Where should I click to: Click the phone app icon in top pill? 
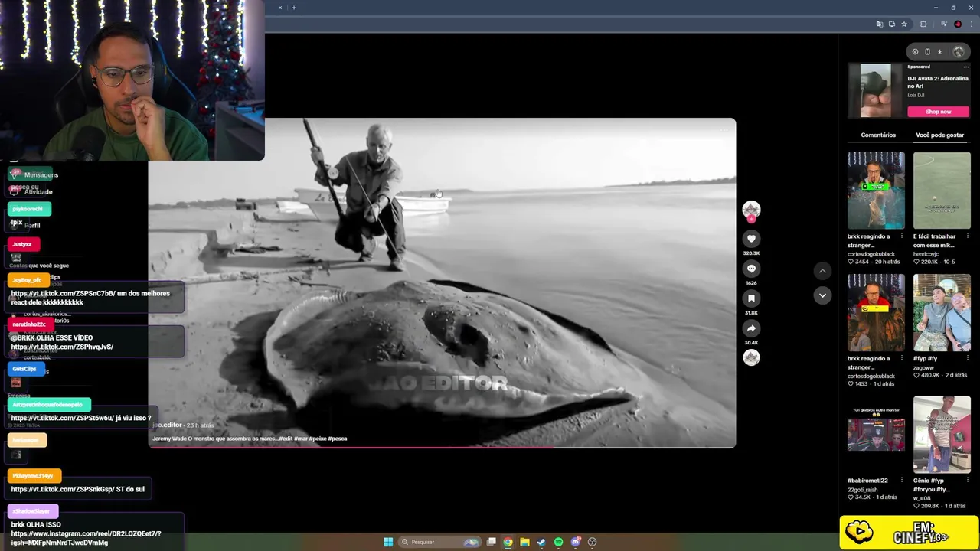pyautogui.click(x=927, y=52)
